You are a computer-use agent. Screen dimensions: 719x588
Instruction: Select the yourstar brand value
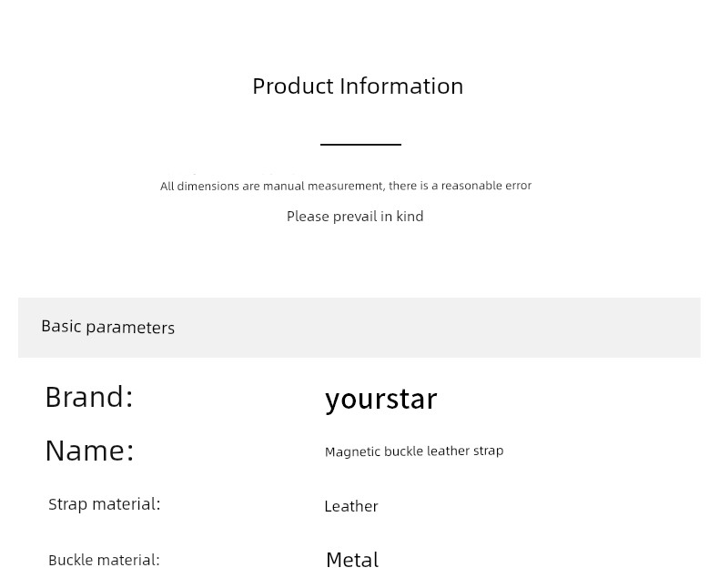click(381, 400)
